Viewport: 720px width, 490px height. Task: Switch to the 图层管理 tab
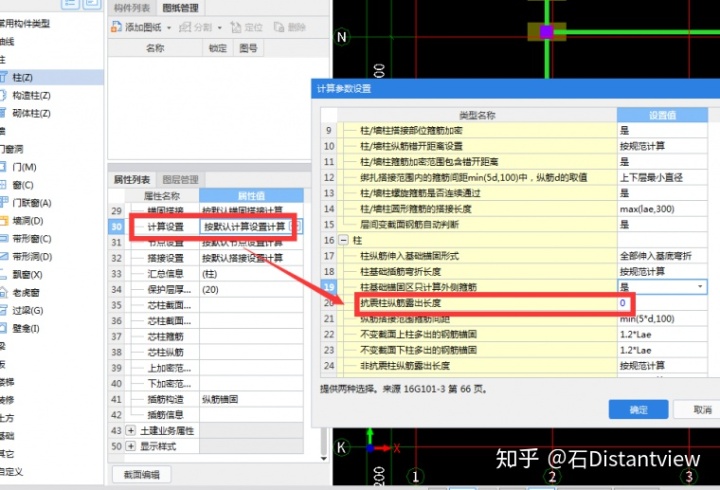(180, 179)
